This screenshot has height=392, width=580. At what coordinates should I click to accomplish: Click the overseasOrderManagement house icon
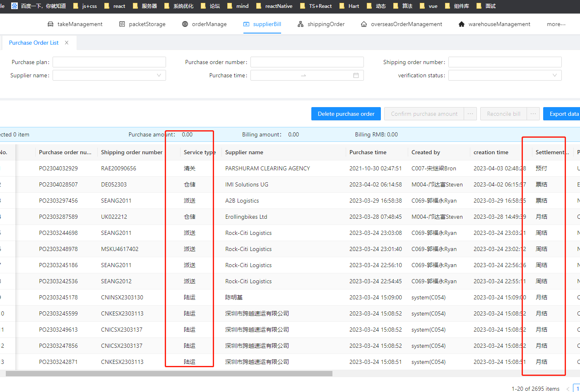[364, 24]
